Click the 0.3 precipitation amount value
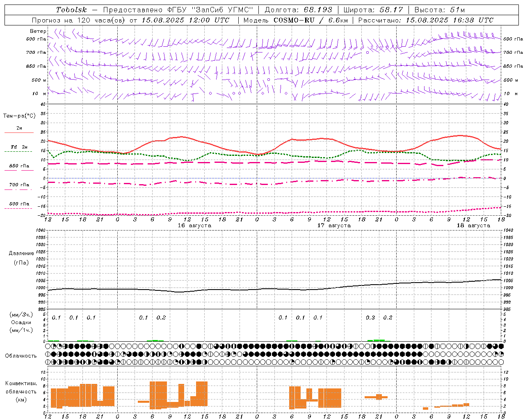The height and width of the screenshot is (420, 525). tap(370, 317)
